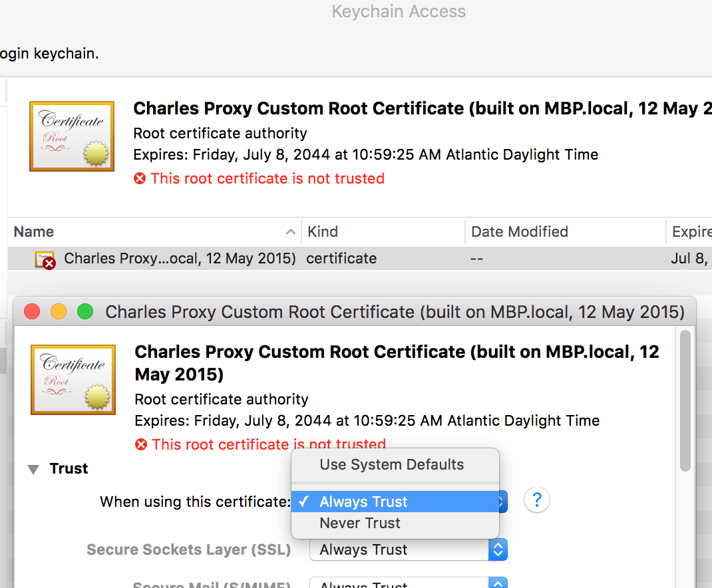This screenshot has width=712, height=588.
Task: Sort the list by the Name column
Action: click(x=154, y=232)
